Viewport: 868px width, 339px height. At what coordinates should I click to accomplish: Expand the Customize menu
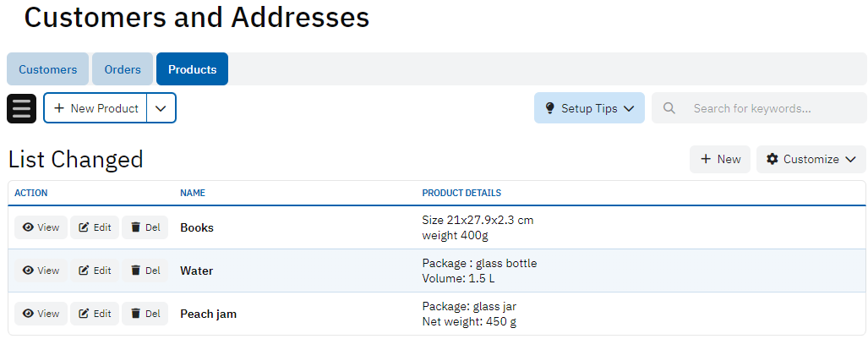[811, 159]
